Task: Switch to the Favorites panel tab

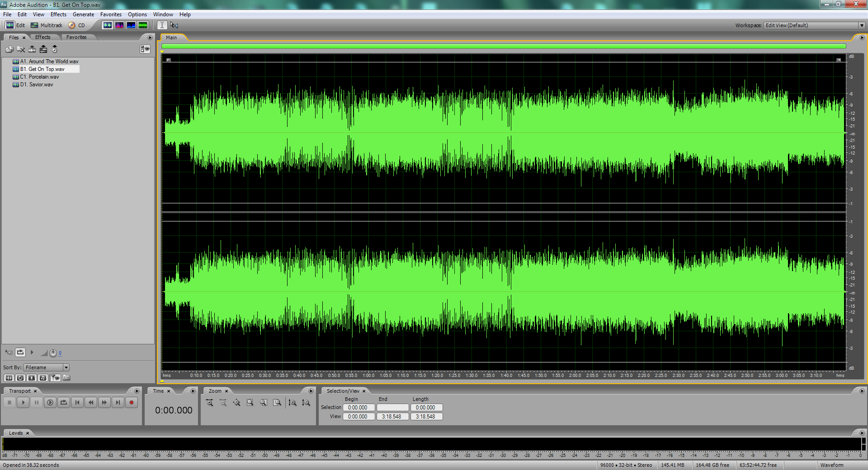Action: pyautogui.click(x=76, y=38)
